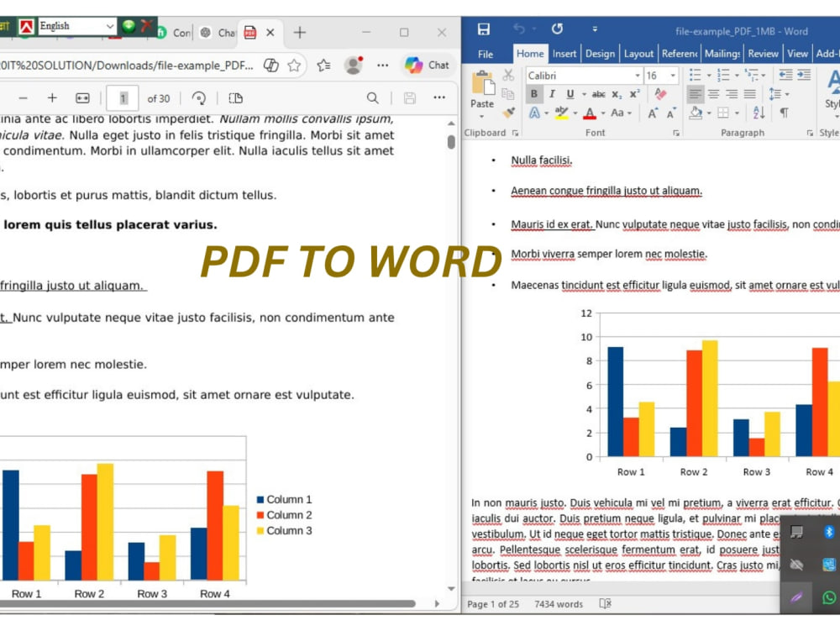This screenshot has width=840, height=631.
Task: Click the Clear All Formatting eraser icon
Action: 660,94
